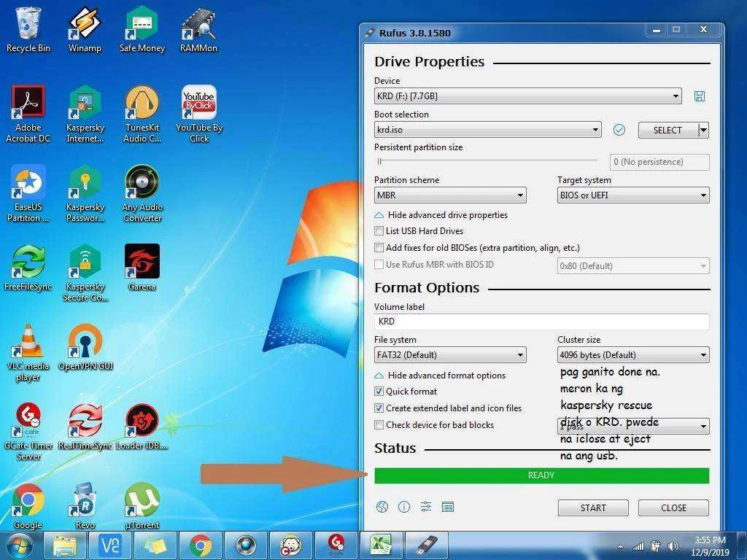Screen dimensions: 747x560
Task: Open Rufus settings sliders icon
Action: click(426, 507)
